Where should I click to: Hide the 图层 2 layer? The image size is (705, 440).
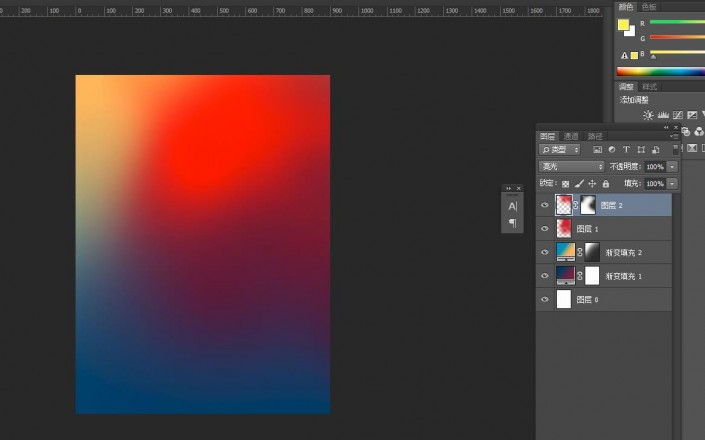(x=545, y=205)
